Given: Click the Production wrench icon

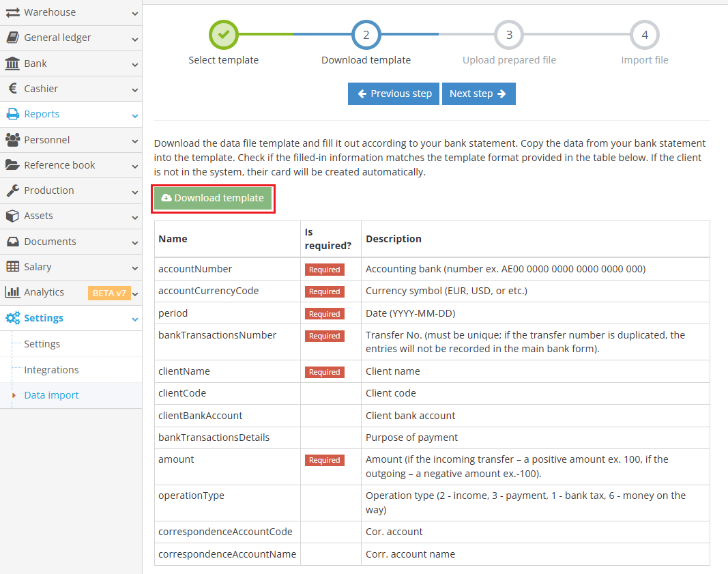Looking at the screenshot, I should tap(12, 190).
